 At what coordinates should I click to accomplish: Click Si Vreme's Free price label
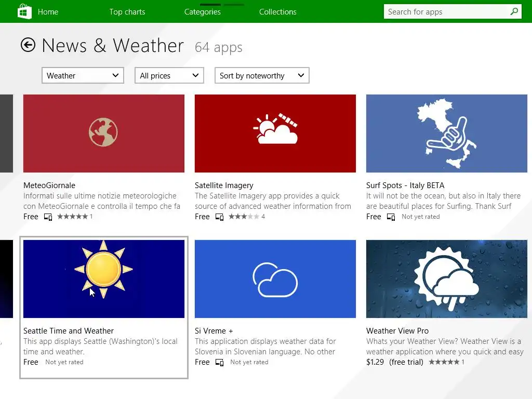[x=202, y=362]
